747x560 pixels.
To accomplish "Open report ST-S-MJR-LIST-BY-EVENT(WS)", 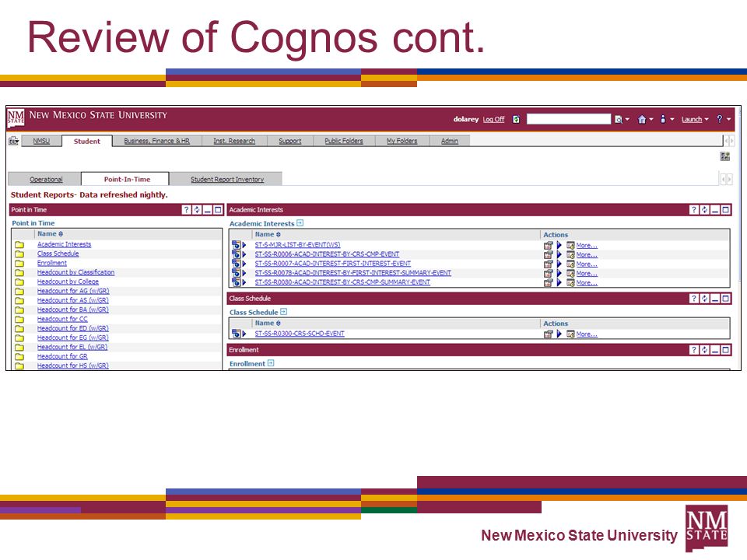I will [x=297, y=245].
